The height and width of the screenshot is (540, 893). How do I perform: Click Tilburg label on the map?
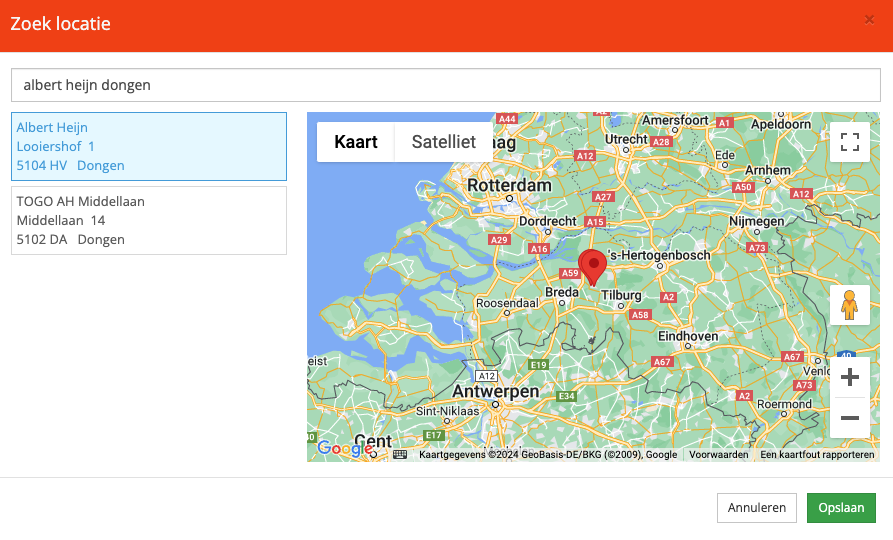point(621,295)
